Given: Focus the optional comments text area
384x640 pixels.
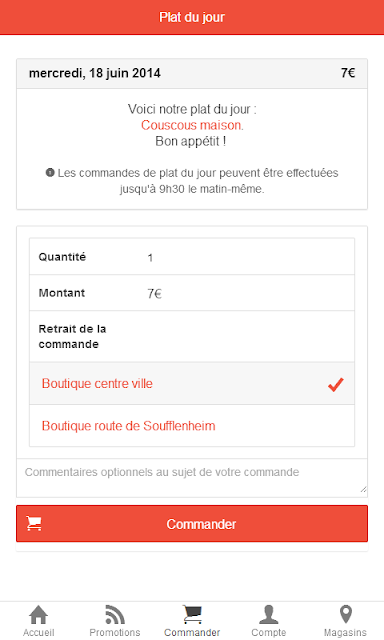Looking at the screenshot, I should click(192, 478).
